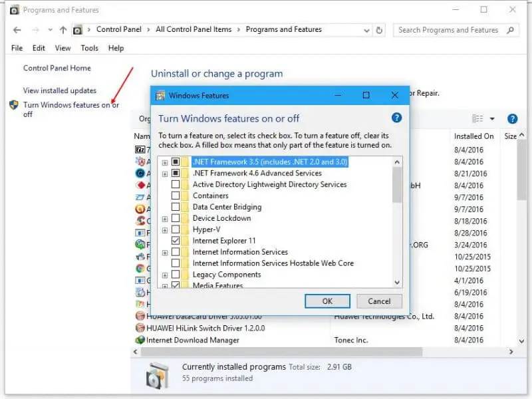Click the Windows Features list scrollbar thumb
The image size is (532, 399).
[x=397, y=185]
